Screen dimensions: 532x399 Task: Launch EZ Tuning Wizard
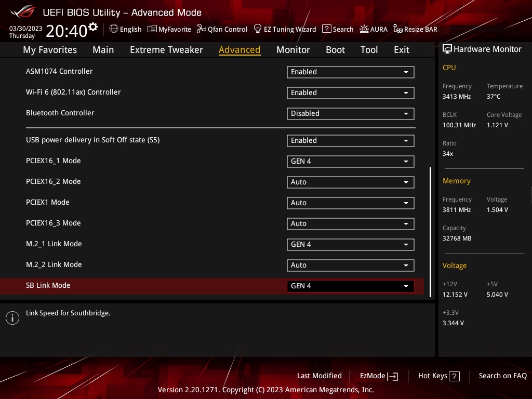tap(285, 29)
